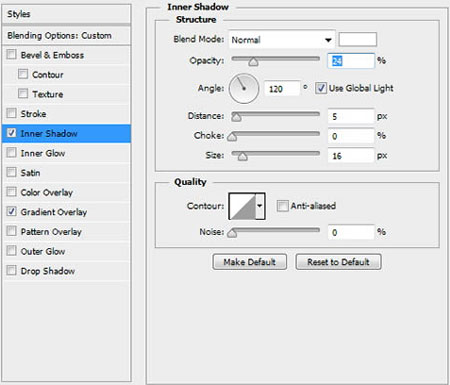
Task: Enable the Texture checkbox
Action: [x=23, y=93]
